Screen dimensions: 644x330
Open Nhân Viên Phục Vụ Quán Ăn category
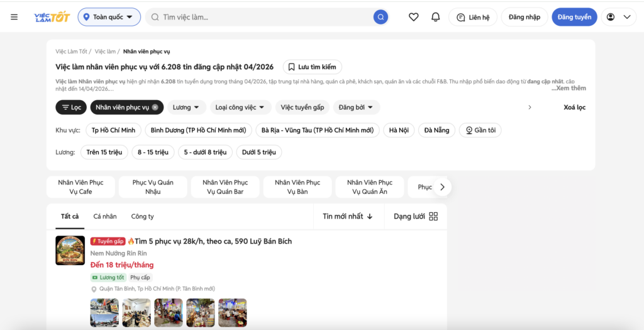coord(370,187)
